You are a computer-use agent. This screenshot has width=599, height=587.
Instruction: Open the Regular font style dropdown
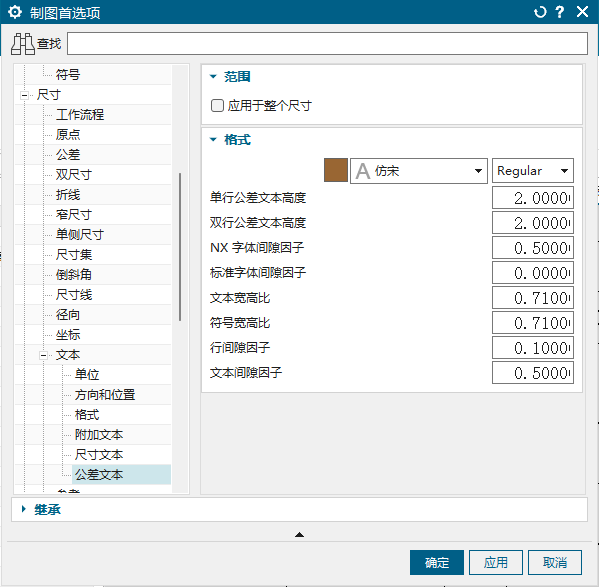point(533,171)
